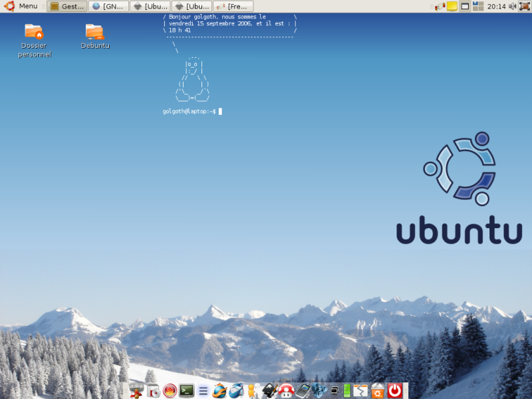Click the screenshot applet in panel corner
The width and height of the screenshot is (532, 399).
click(x=525, y=6)
